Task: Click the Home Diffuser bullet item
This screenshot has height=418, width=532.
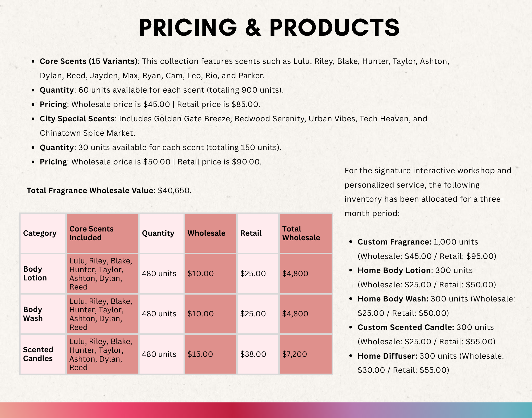Action: 431,363
